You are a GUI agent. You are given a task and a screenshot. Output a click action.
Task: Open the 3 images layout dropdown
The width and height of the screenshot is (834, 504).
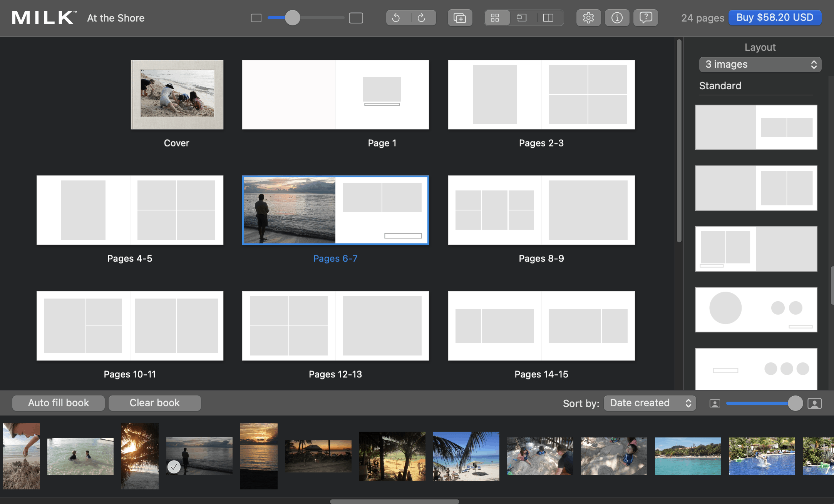click(x=760, y=64)
